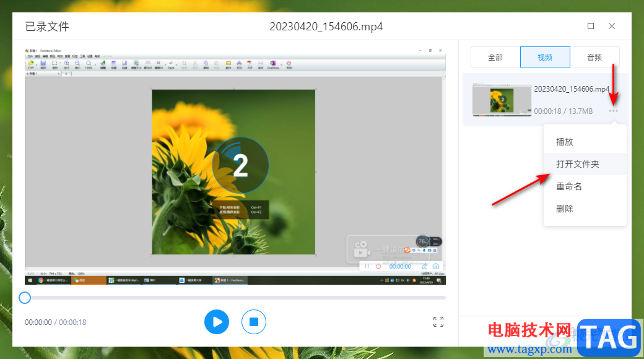Select the 20230420_154606.mp4 thumbnail in the list
Image resolution: width=644 pixels, height=359 pixels.
(x=502, y=99)
